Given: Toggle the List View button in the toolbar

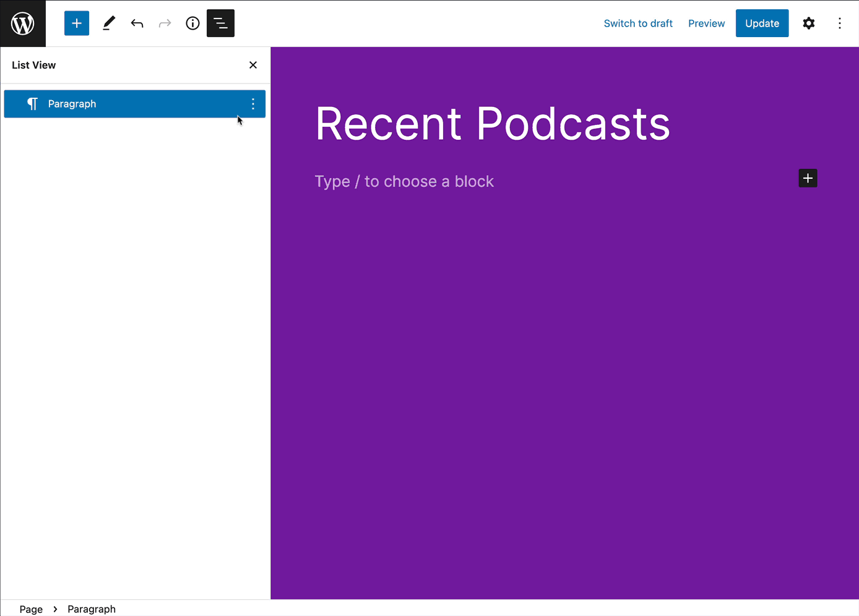Looking at the screenshot, I should pos(220,24).
